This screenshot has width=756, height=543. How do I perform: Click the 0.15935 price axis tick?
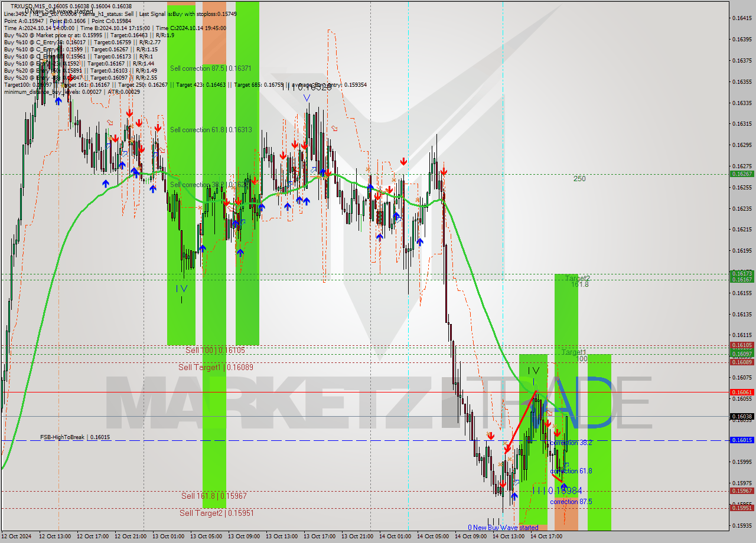pos(742,525)
